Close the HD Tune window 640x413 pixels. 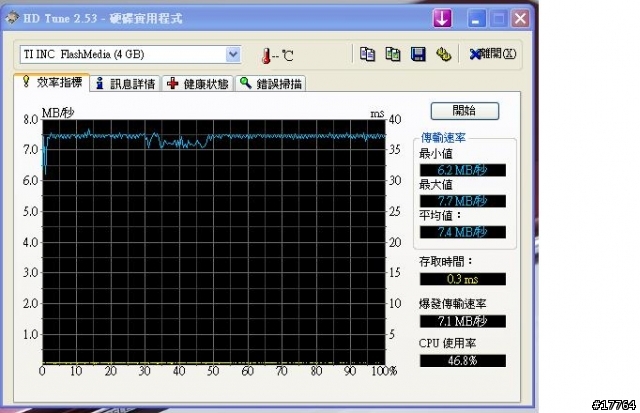pos(520,19)
